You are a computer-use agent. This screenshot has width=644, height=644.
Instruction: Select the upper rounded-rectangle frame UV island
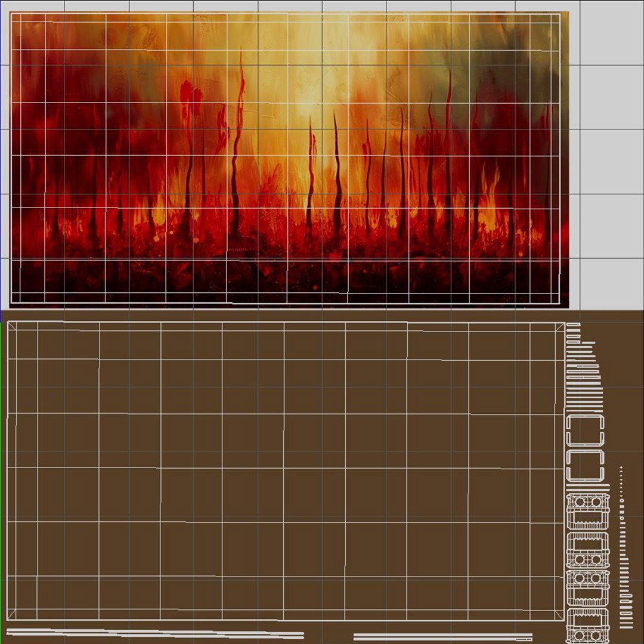pyautogui.click(x=585, y=431)
